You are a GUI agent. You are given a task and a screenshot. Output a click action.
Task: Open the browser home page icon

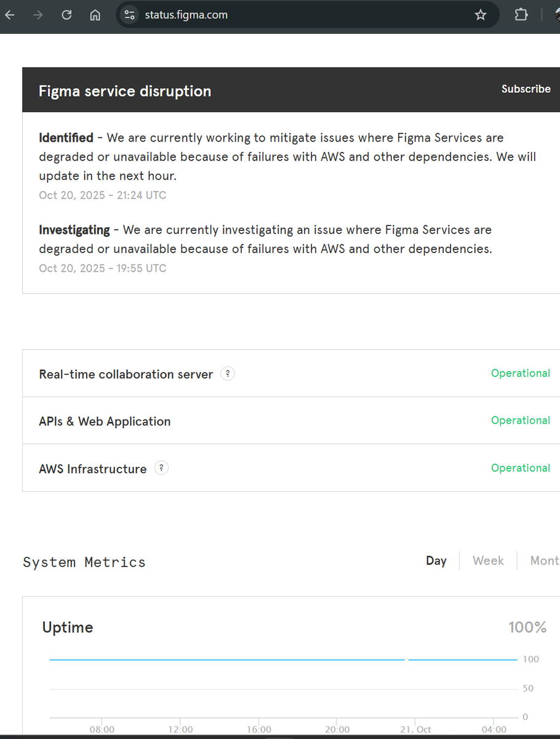[95, 15]
